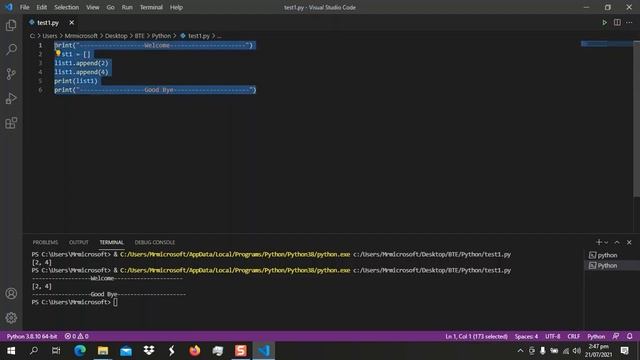Expand the BTE breadcrumb segment
Image resolution: width=640 pixels, height=360 pixels.
[140, 36]
